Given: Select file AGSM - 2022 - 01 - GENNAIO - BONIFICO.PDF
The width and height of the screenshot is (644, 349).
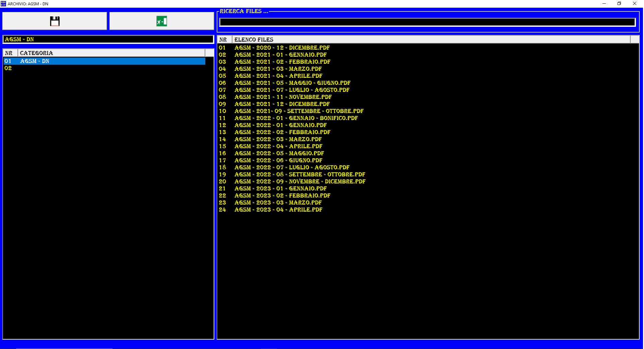Looking at the screenshot, I should [x=296, y=118].
